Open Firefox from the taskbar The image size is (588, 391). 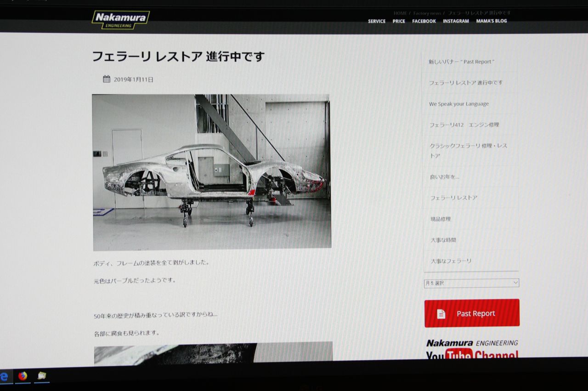23,376
